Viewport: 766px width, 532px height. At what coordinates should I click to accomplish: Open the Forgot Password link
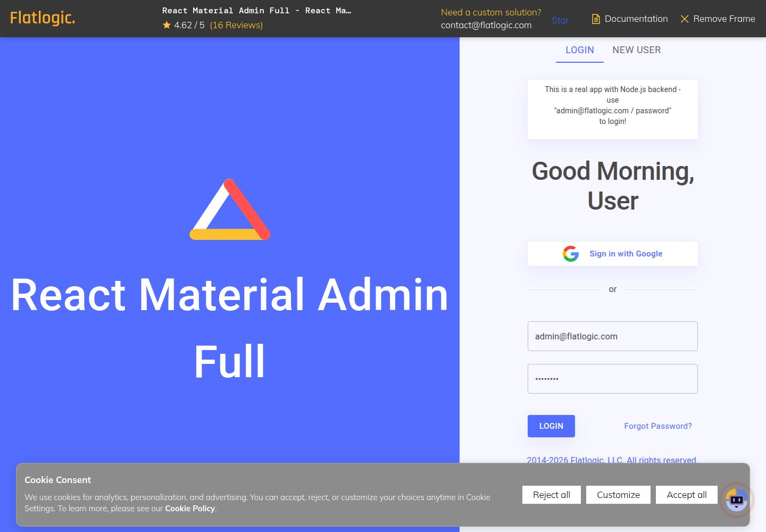pyautogui.click(x=658, y=426)
